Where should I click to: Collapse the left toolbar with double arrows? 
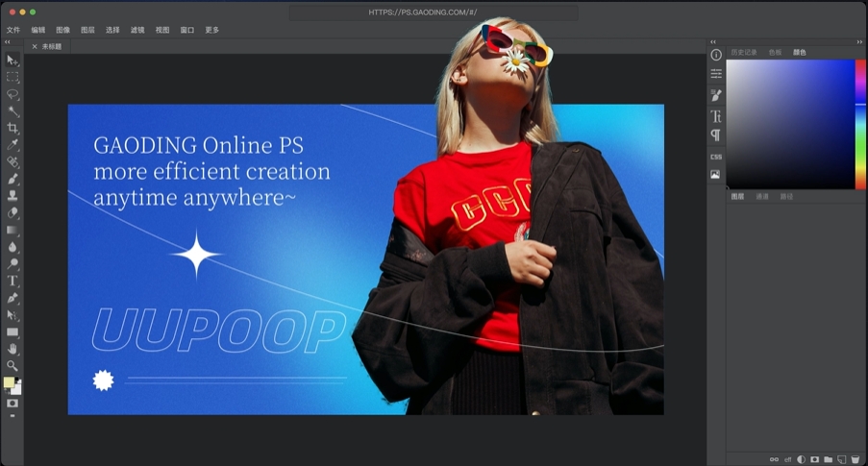(8, 42)
